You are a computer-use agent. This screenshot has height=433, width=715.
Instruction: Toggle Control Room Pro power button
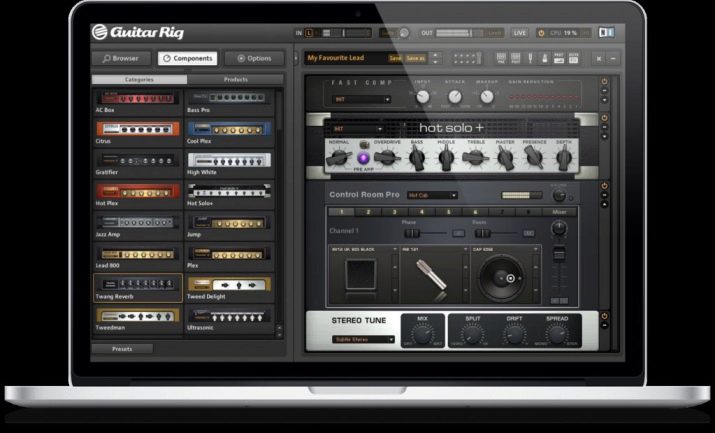coord(605,186)
